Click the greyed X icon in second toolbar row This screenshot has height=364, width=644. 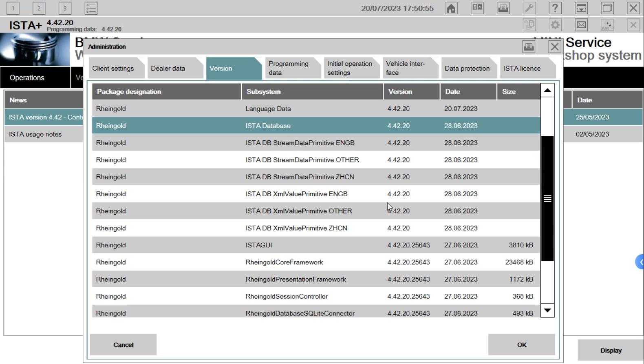(x=633, y=25)
